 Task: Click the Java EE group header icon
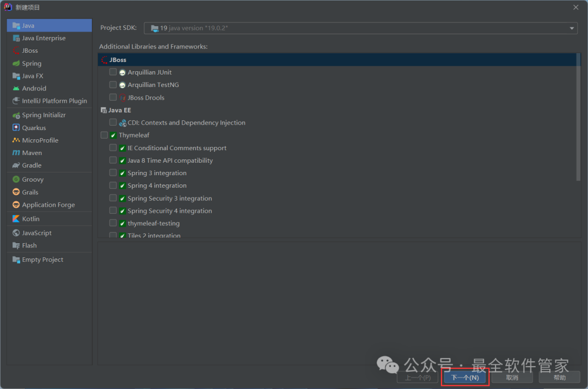pyautogui.click(x=104, y=110)
